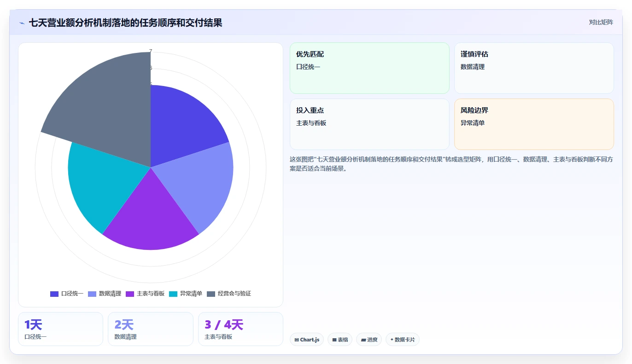Click 口径统一 text inside 优先匹配 card
This screenshot has height=364, width=632.
pyautogui.click(x=308, y=67)
